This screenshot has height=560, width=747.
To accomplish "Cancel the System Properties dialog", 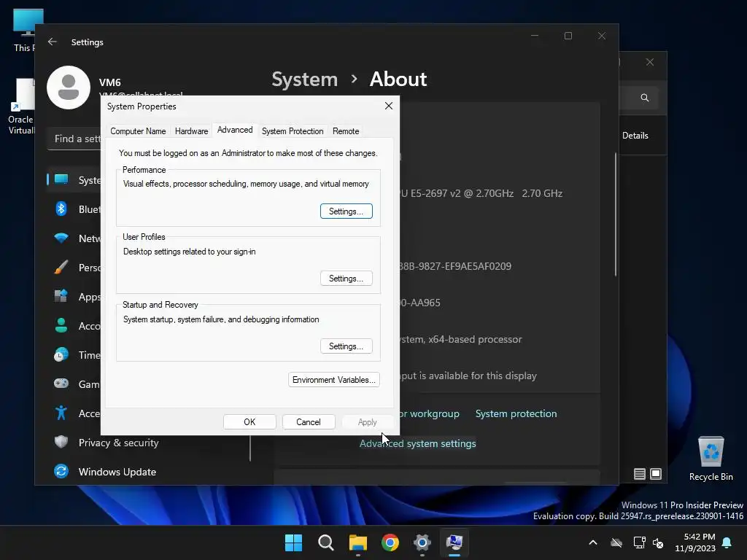I will coord(309,422).
